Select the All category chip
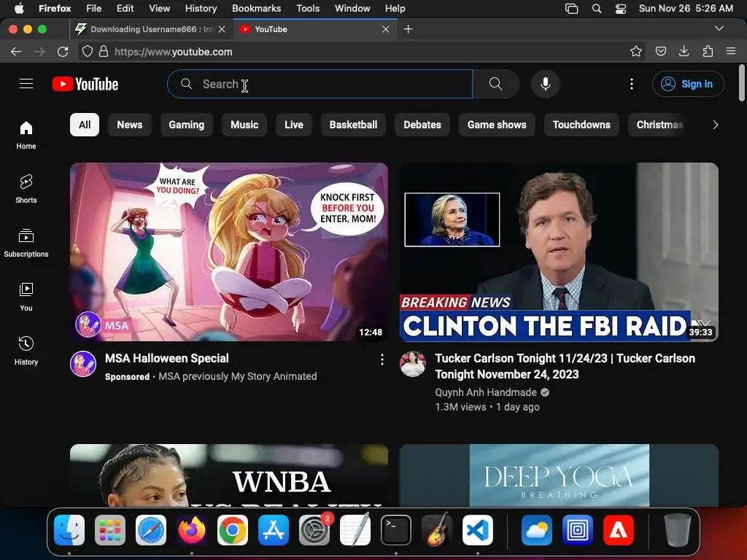 coord(85,125)
